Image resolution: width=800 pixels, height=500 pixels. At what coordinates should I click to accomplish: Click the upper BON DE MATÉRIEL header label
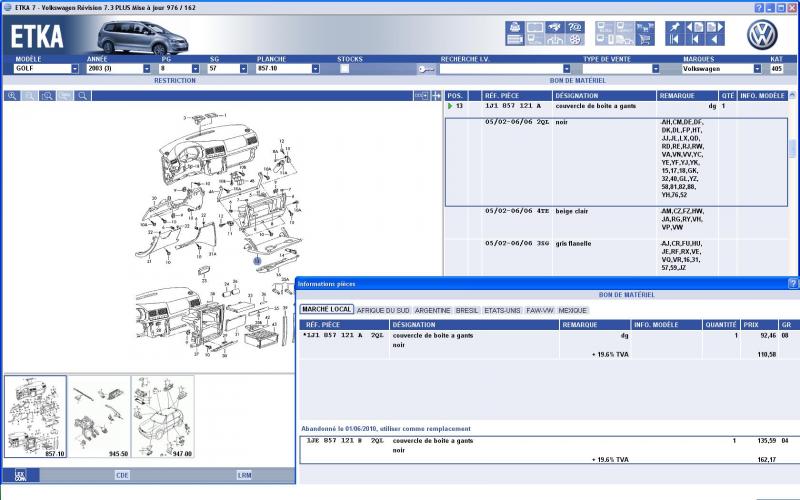tap(578, 81)
